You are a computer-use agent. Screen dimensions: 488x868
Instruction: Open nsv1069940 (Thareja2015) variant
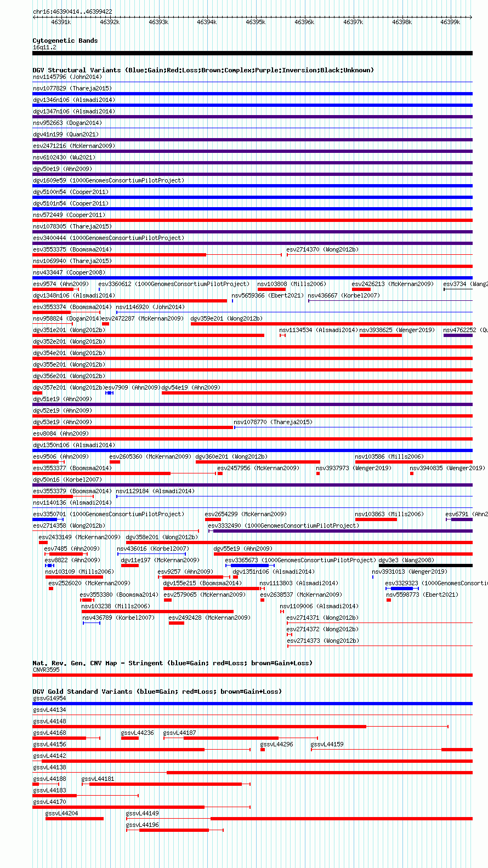[72, 261]
